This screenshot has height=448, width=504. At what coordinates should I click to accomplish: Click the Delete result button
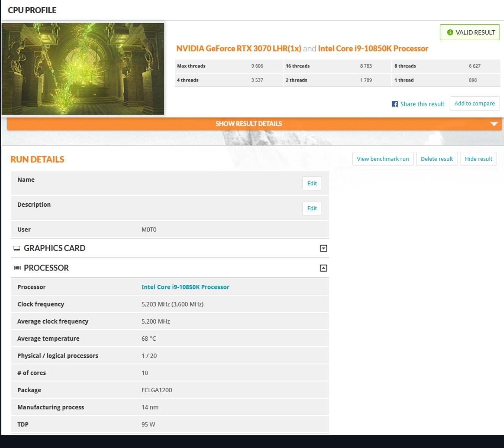[437, 159]
